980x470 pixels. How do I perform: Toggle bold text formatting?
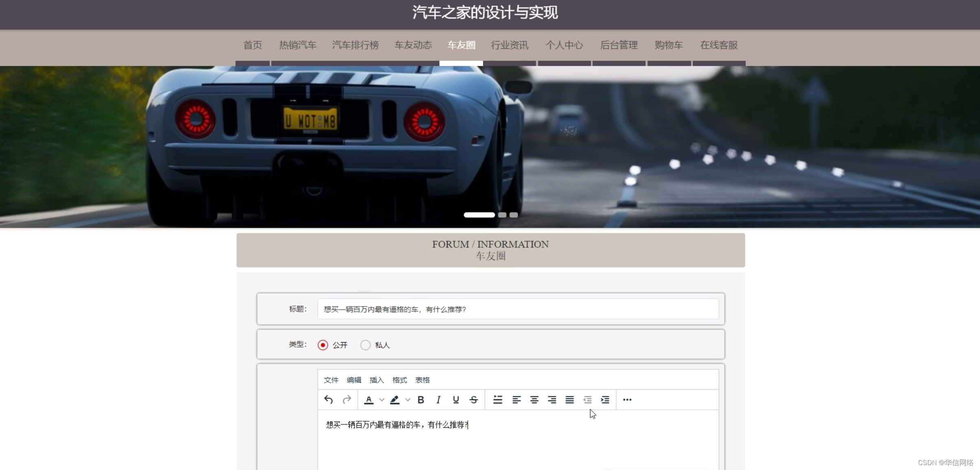coord(421,400)
